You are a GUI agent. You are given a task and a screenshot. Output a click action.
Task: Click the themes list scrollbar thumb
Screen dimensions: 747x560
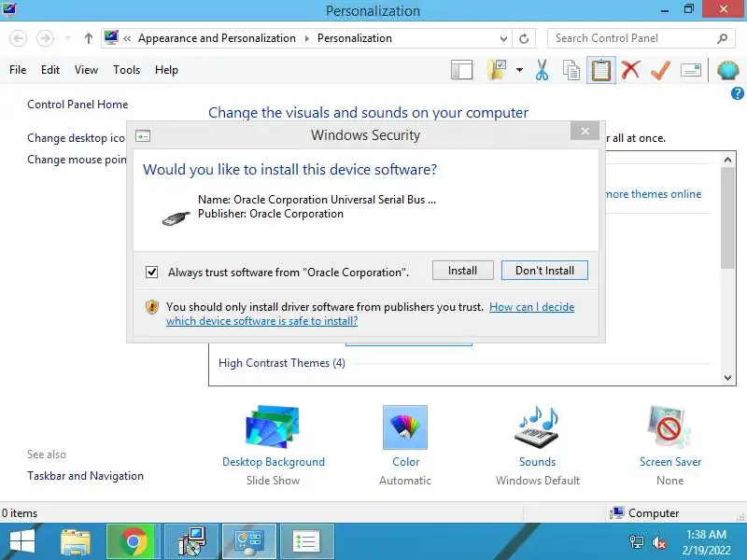727,218
